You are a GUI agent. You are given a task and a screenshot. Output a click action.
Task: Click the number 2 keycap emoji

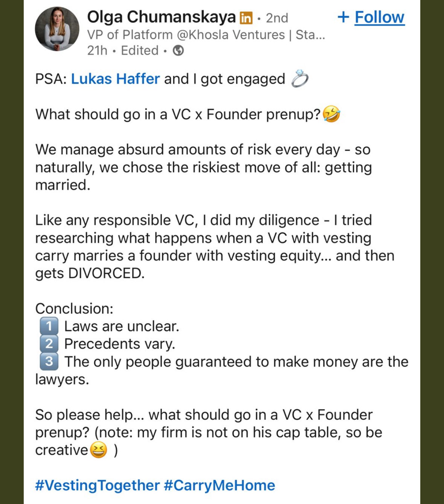coord(49,344)
